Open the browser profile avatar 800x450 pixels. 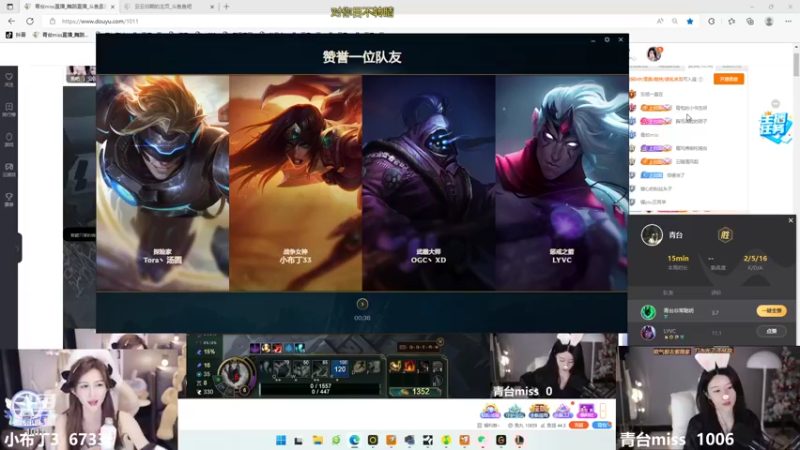(769, 21)
